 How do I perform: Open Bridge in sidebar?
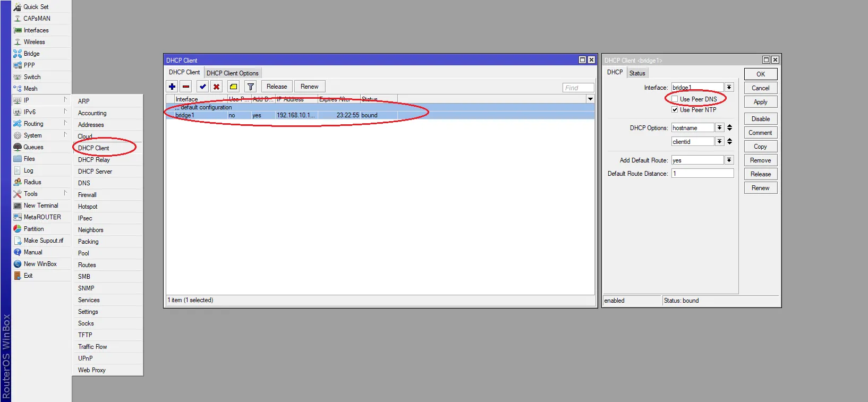point(31,54)
